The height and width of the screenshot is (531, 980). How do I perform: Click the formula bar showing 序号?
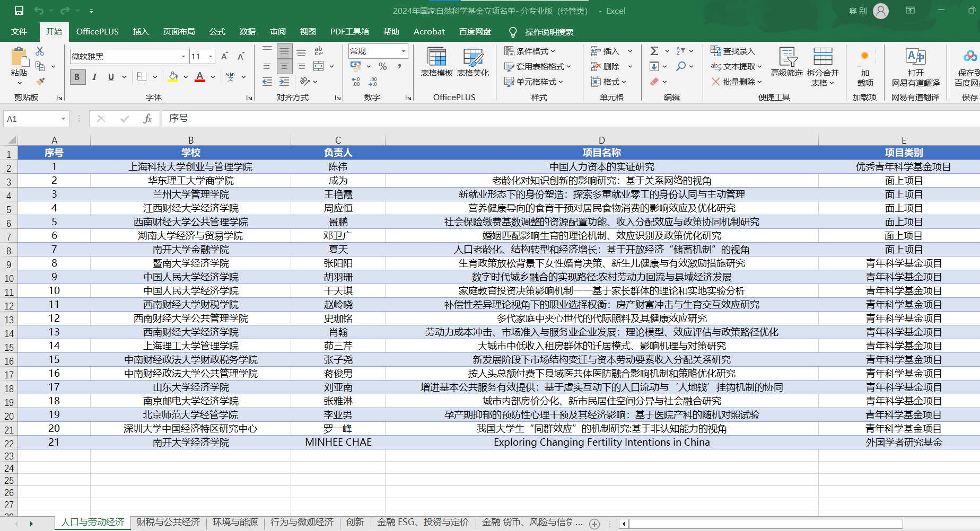[571, 119]
